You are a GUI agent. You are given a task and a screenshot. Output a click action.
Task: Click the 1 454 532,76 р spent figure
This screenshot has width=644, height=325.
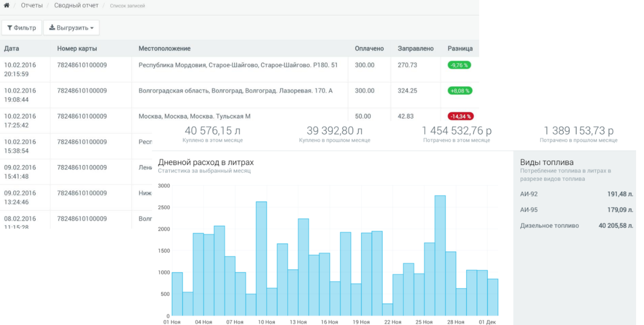click(456, 131)
